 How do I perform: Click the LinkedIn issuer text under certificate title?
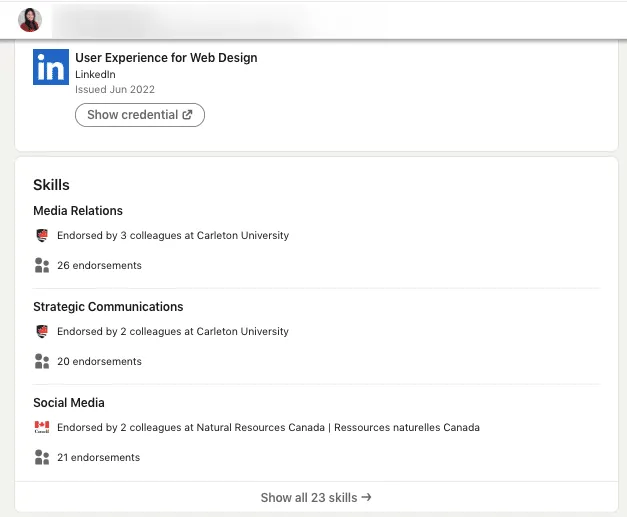click(95, 74)
